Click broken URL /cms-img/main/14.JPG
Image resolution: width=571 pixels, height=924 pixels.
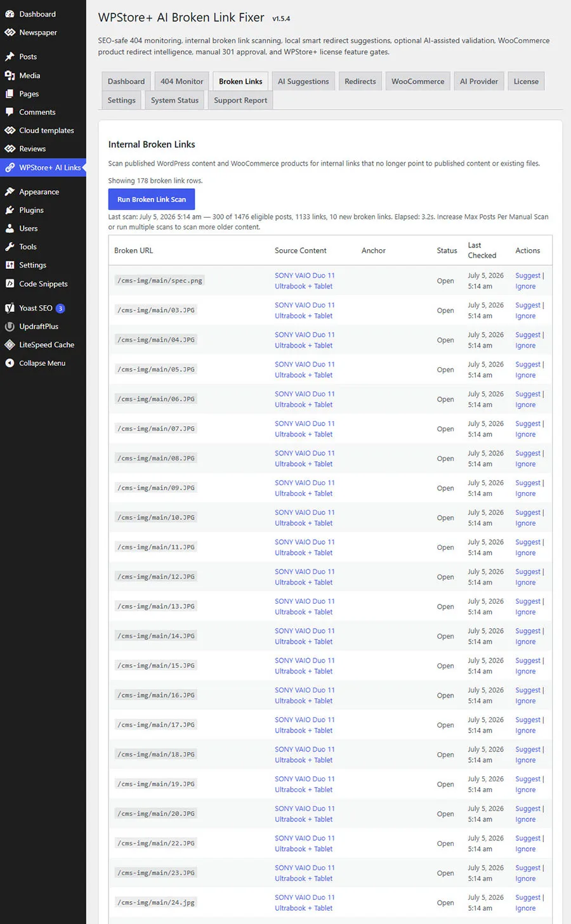pos(156,636)
